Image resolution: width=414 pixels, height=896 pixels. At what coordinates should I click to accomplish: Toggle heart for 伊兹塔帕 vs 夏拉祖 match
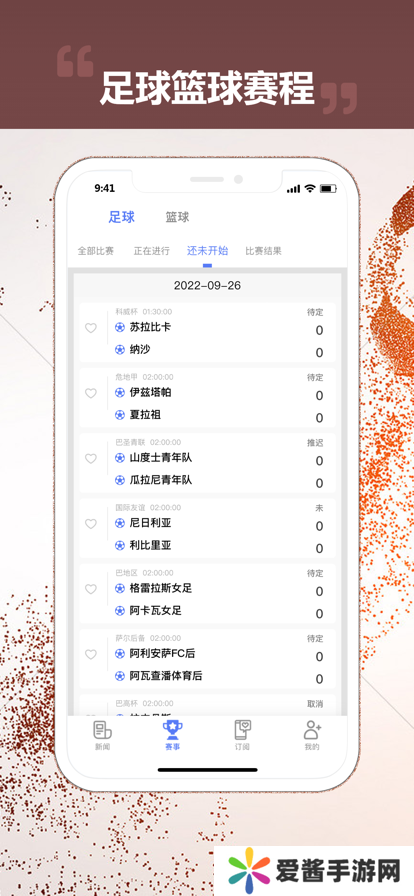tap(91, 393)
